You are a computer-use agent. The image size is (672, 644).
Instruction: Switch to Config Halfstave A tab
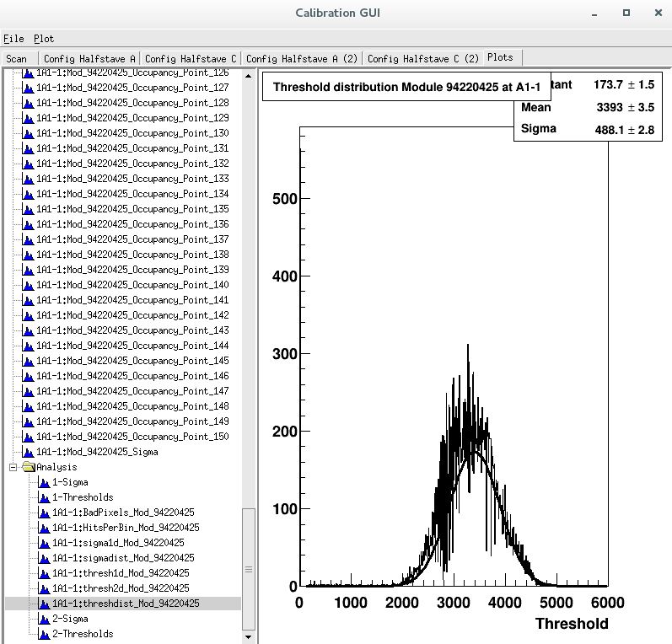point(89,59)
